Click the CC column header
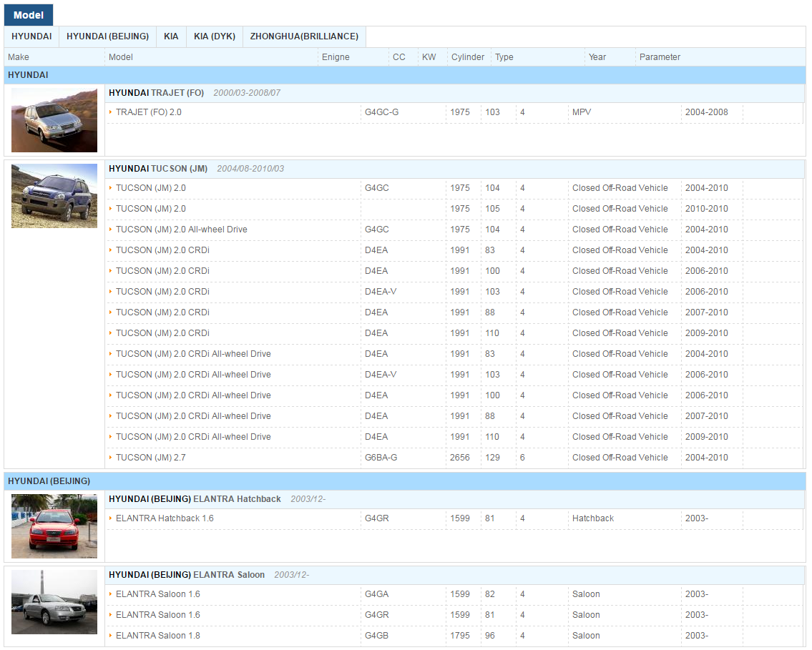The width and height of the screenshot is (812, 650). click(x=398, y=57)
